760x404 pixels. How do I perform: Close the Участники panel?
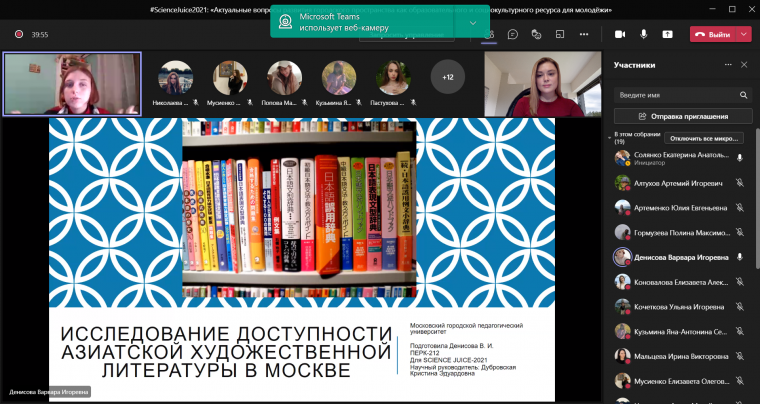tap(743, 65)
